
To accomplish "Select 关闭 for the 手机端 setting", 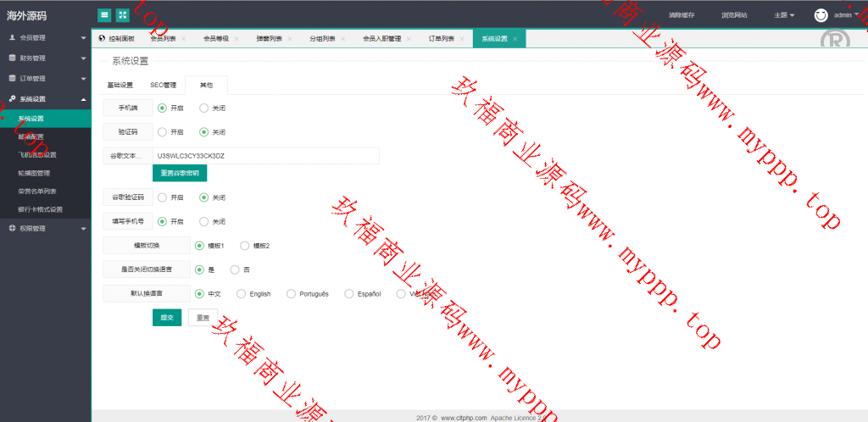I will (203, 108).
